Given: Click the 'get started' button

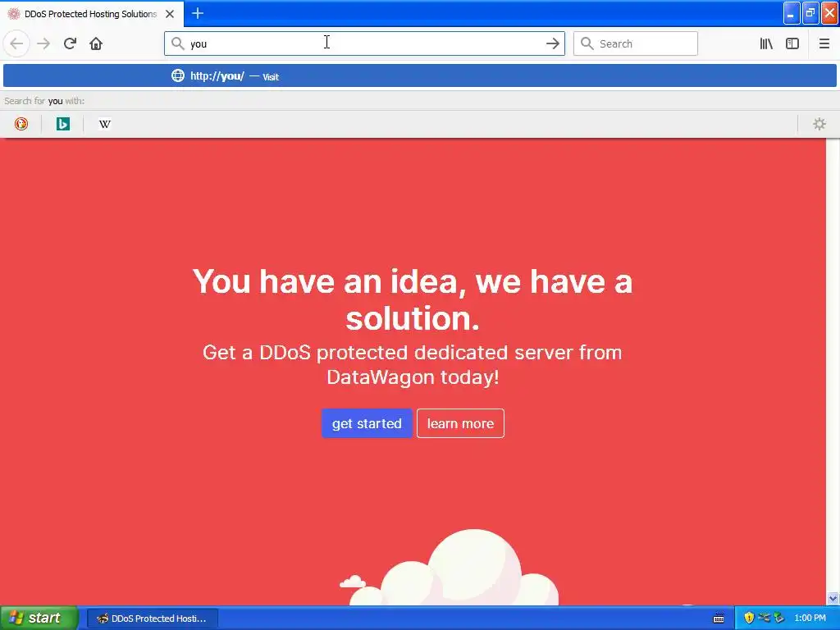Looking at the screenshot, I should tap(367, 423).
